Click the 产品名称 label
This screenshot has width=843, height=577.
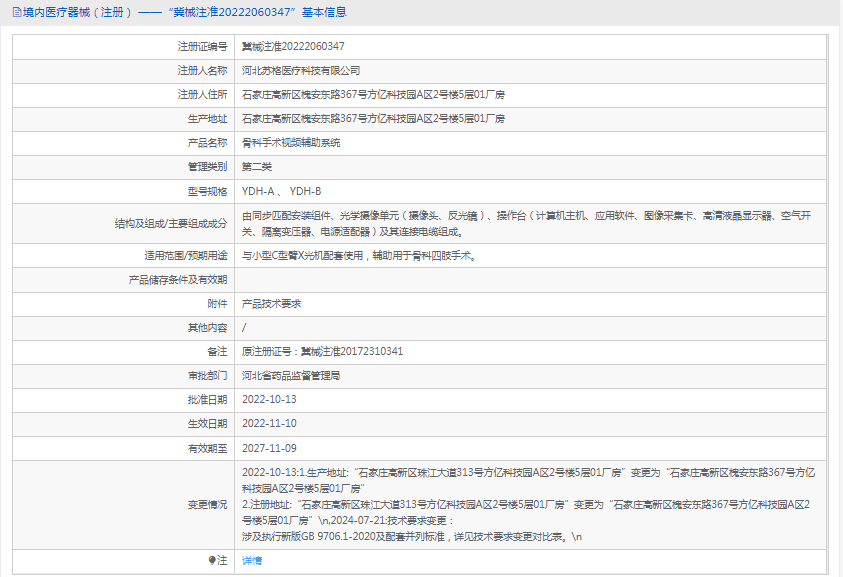[x=207, y=143]
